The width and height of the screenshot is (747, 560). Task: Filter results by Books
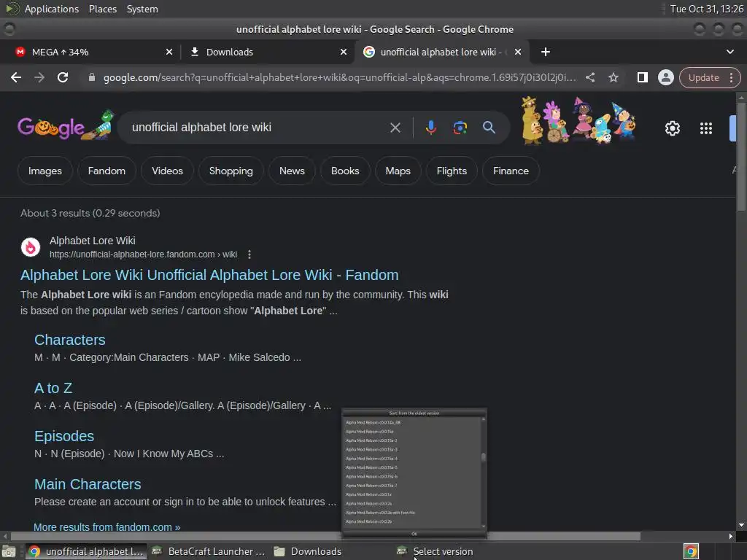345,171
